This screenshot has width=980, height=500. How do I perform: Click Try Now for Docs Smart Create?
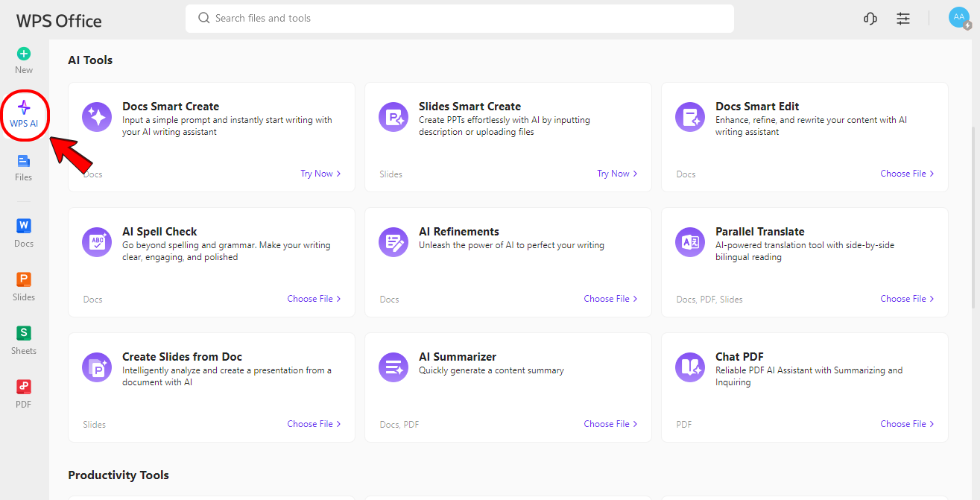pyautogui.click(x=320, y=174)
